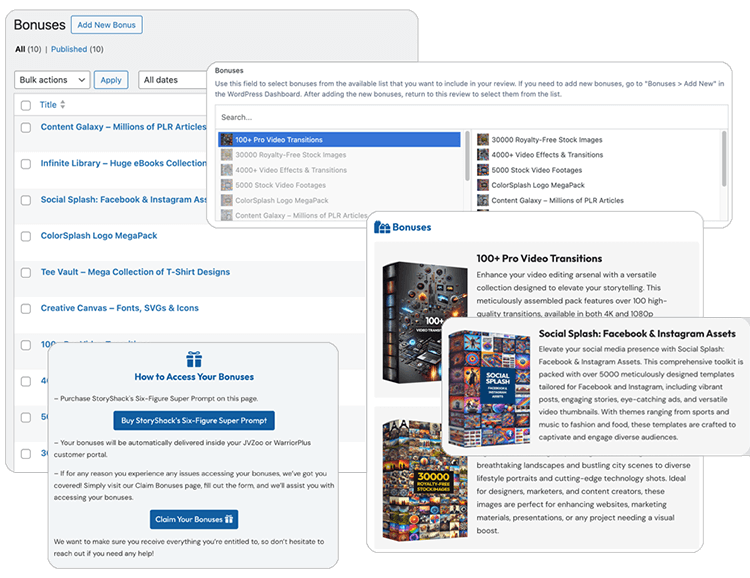Check the Creative Canvas row checkbox
This screenshot has width=750, height=578.
26,309
